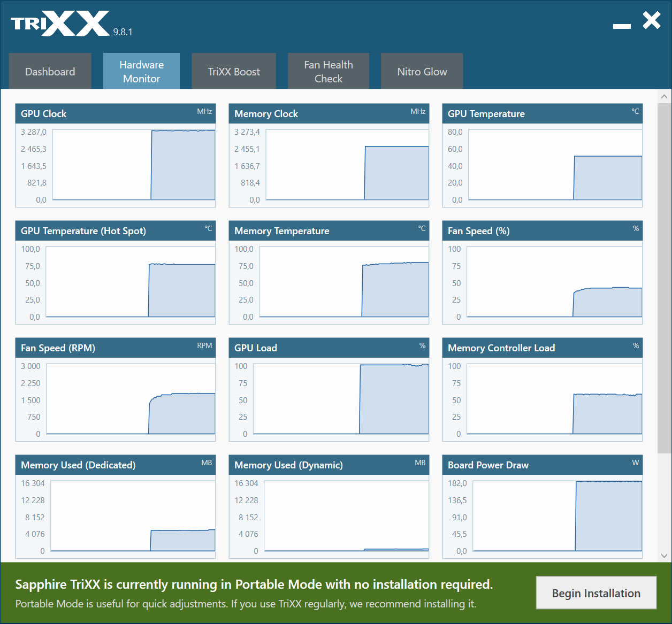Select the Memory Clock chart
Image resolution: width=672 pixels, height=624 pixels.
(x=347, y=165)
